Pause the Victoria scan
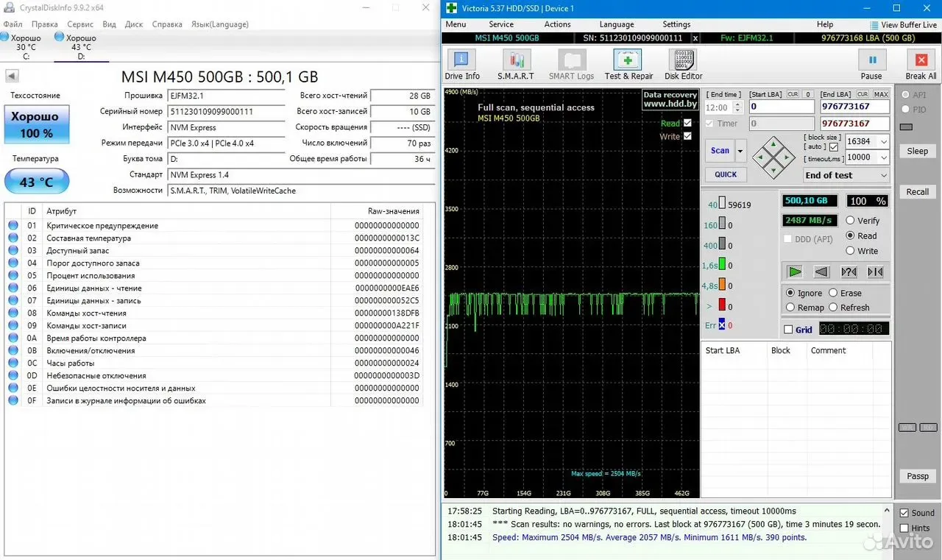 [871, 65]
